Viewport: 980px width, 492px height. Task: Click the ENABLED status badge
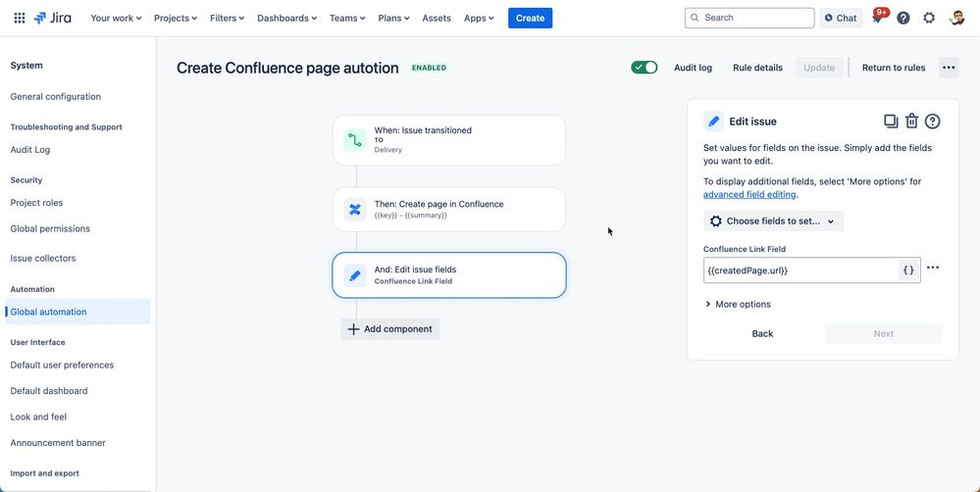pos(429,68)
